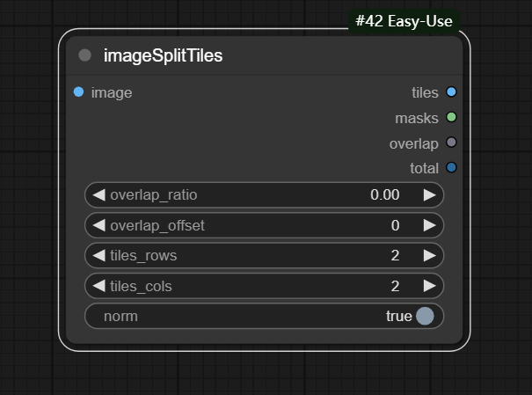Click the blue image input socket

point(79,91)
